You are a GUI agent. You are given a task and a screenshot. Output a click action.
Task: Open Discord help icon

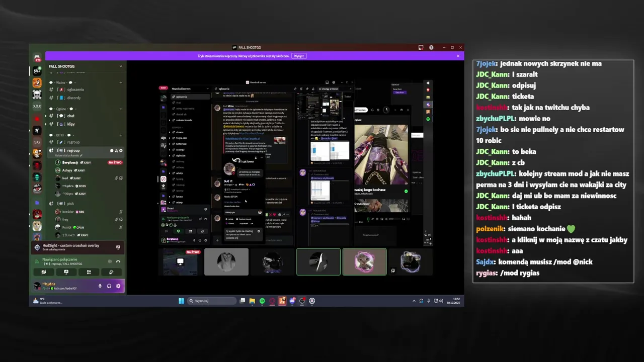[x=431, y=47]
